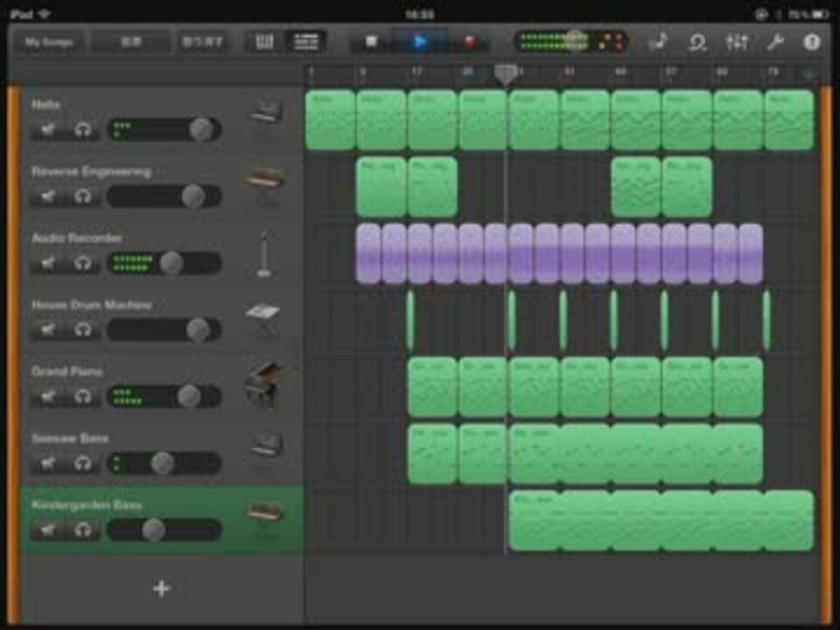Solo the Audio Recorder track with headphones
The height and width of the screenshot is (630, 840).
(83, 262)
